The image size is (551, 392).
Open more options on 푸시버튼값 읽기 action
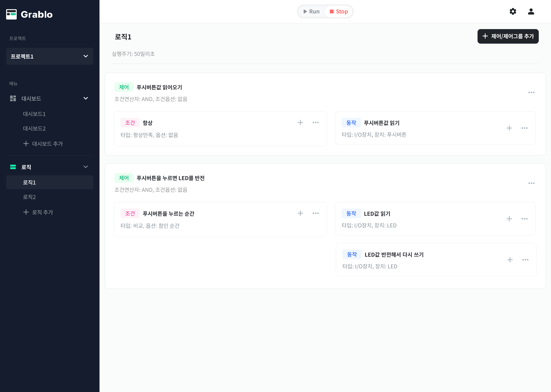tap(525, 128)
